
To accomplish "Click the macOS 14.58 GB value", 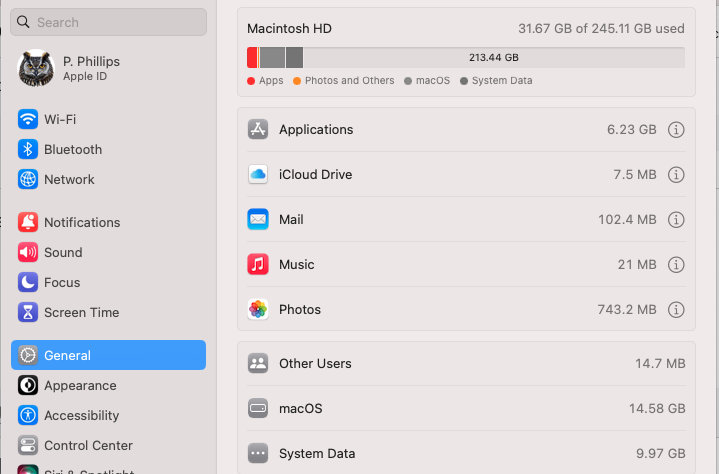I will coord(657,408).
